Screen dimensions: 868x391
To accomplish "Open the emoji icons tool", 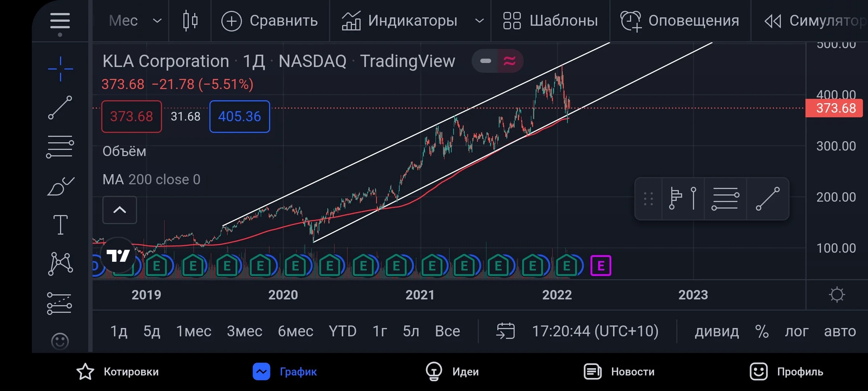I will coord(60,341).
